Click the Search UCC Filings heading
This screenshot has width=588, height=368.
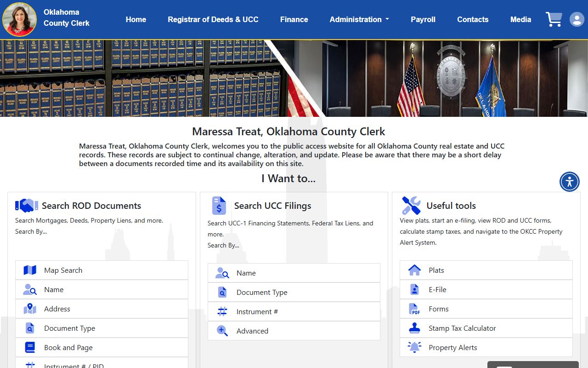click(x=273, y=206)
